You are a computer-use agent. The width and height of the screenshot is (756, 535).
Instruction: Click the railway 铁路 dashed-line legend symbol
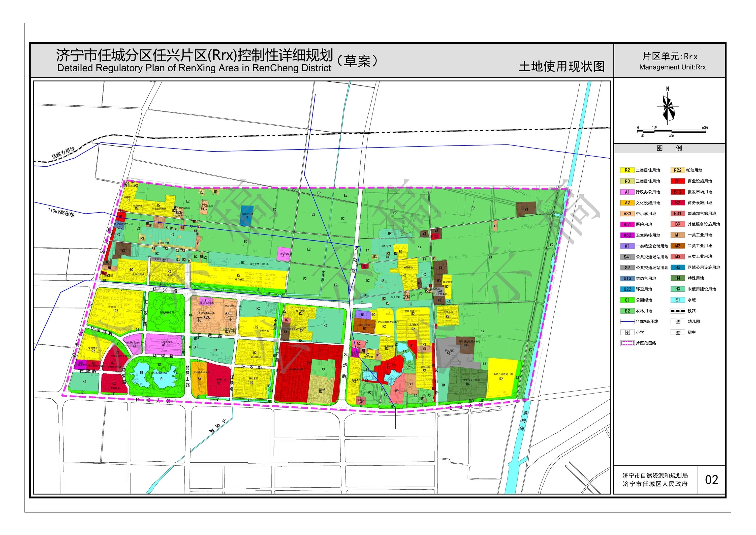tap(678, 311)
